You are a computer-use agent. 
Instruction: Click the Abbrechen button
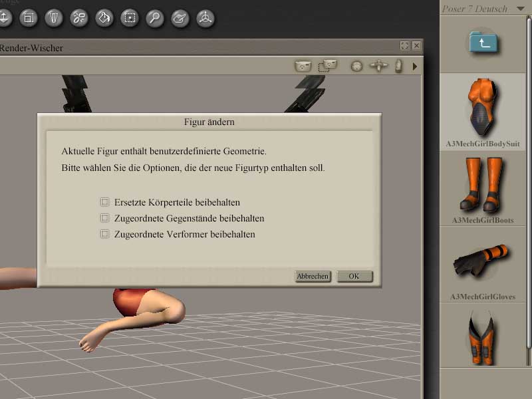pyautogui.click(x=313, y=276)
